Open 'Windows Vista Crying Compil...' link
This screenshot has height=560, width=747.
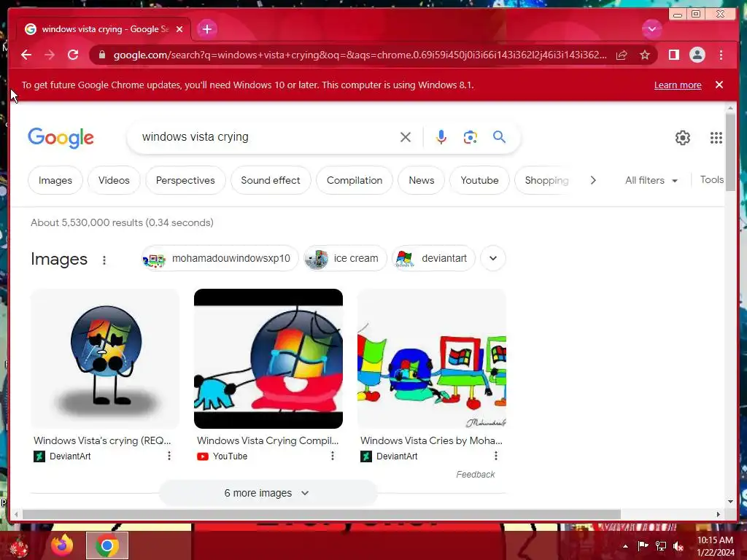pyautogui.click(x=268, y=440)
